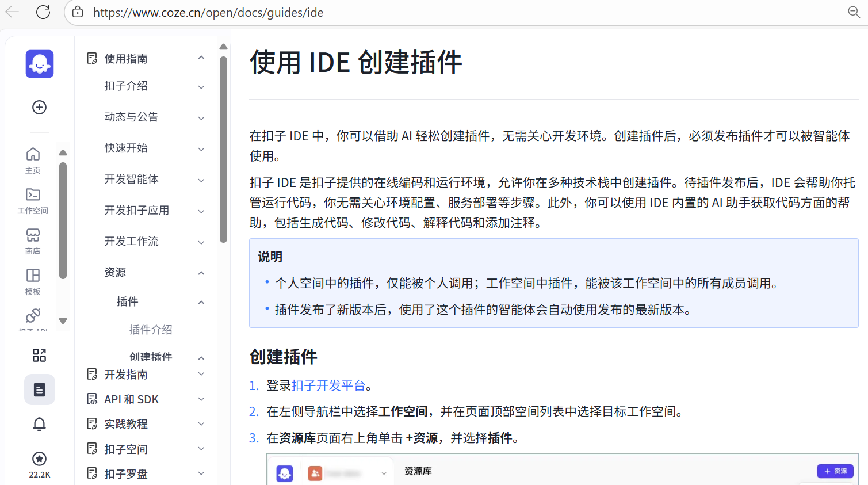Click the document icon beside API 和 SDK
Screen dimensions: 868x485
click(x=92, y=399)
